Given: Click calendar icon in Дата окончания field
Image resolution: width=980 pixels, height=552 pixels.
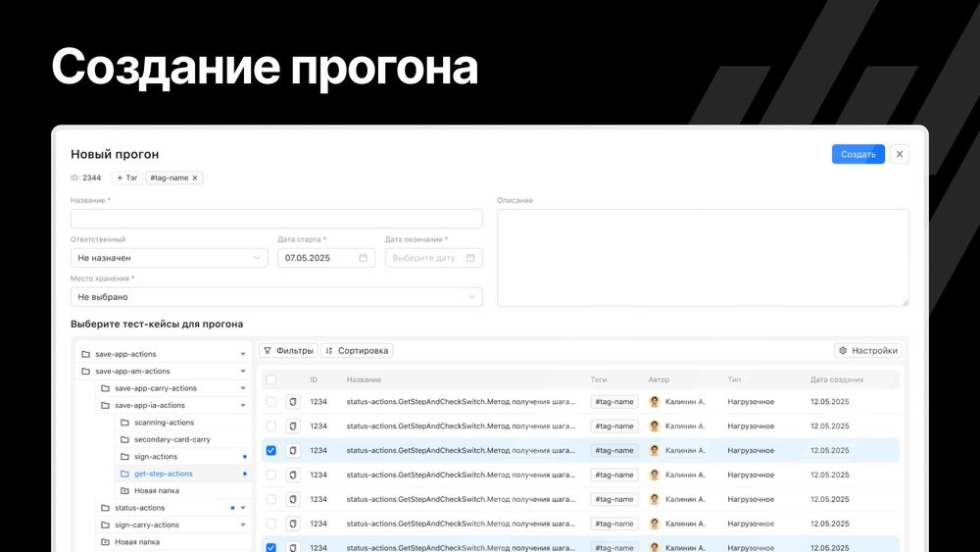Looking at the screenshot, I should click(x=470, y=258).
